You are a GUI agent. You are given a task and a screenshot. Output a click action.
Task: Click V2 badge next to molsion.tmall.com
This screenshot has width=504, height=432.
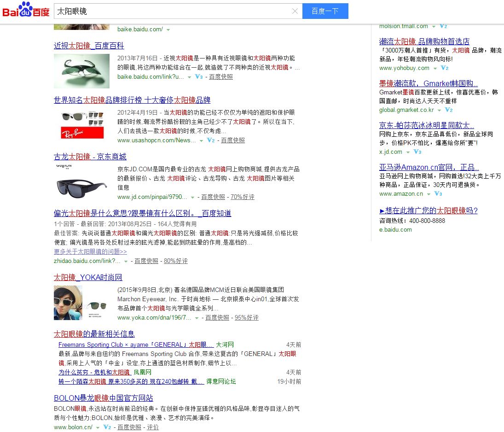pos(443,26)
